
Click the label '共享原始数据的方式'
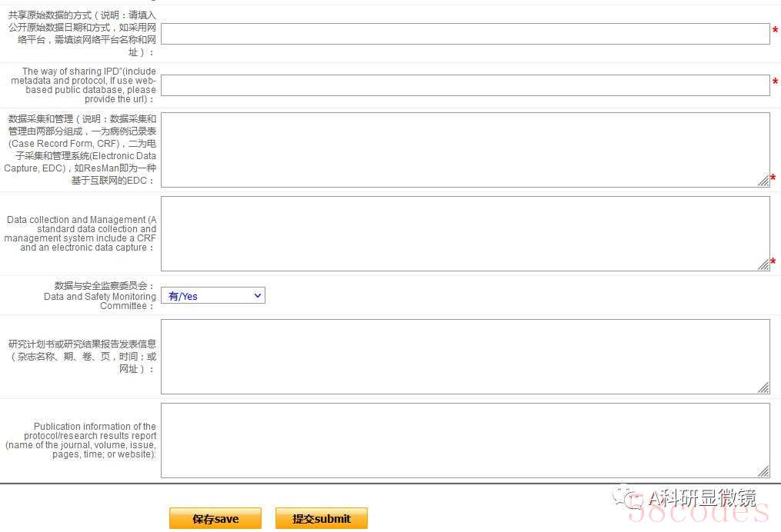tap(82, 33)
